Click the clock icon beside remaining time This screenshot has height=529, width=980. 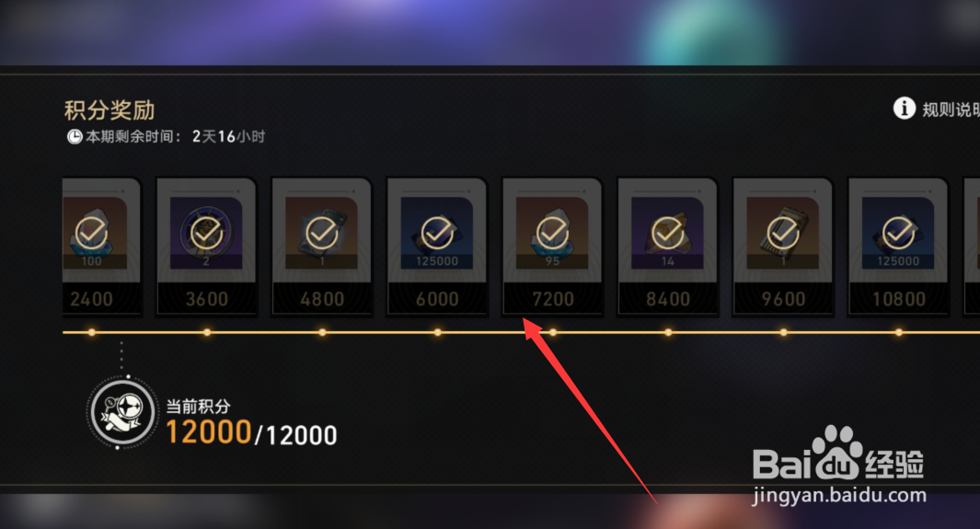coord(75,136)
